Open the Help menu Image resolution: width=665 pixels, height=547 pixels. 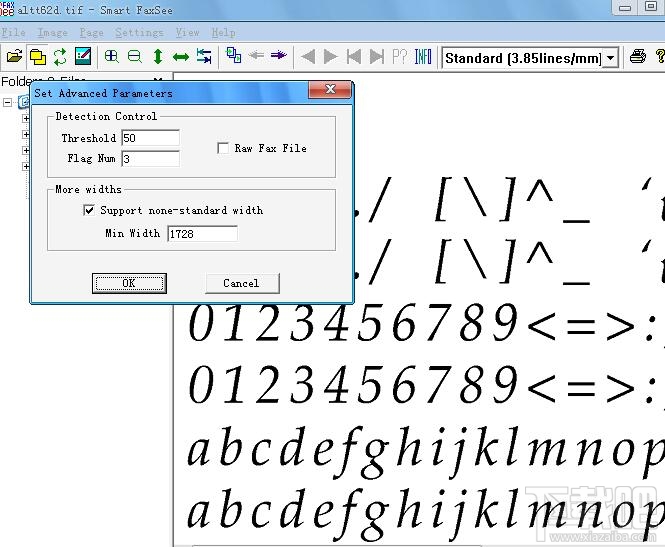(x=224, y=32)
